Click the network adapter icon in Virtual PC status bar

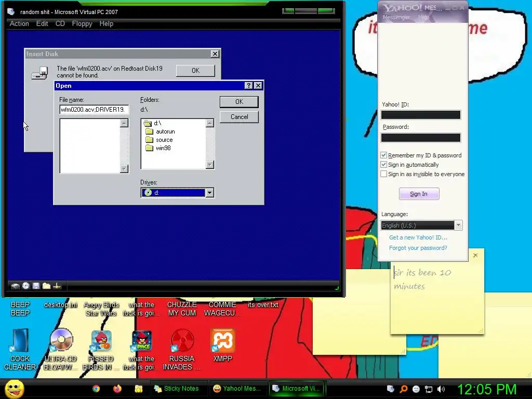(57, 286)
